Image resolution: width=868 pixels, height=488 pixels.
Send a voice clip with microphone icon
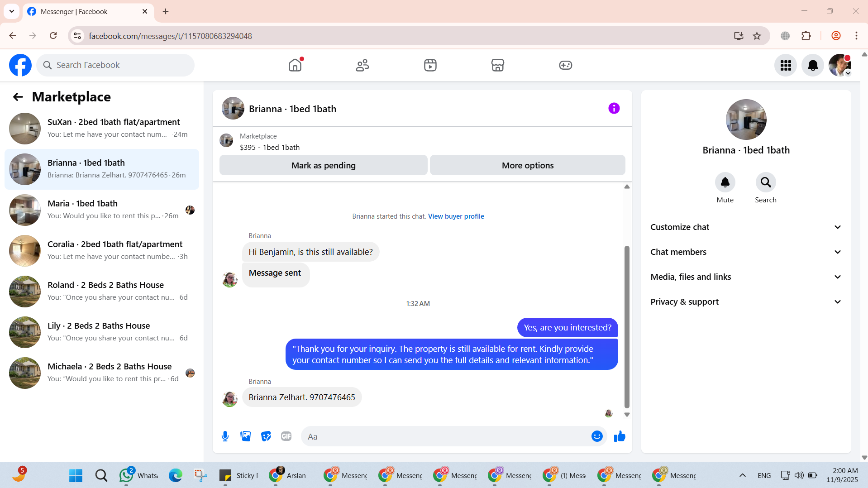[225, 436]
